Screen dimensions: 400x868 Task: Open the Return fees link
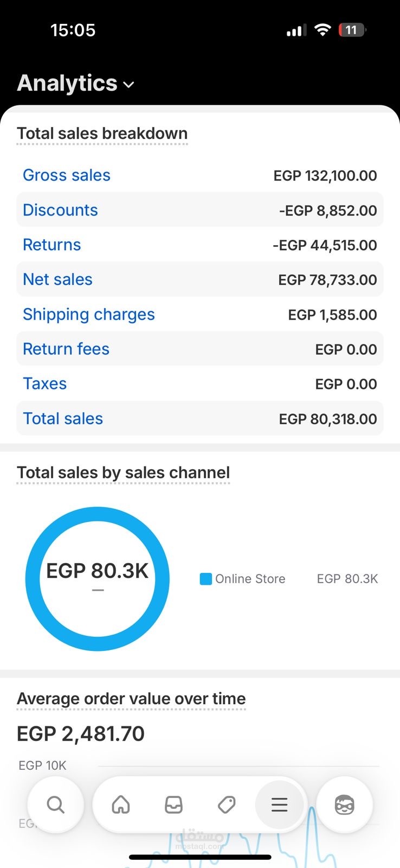pyautogui.click(x=66, y=349)
